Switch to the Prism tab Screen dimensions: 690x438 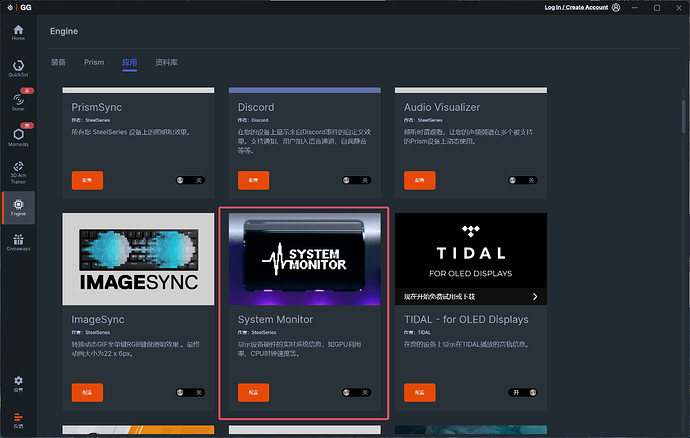94,62
